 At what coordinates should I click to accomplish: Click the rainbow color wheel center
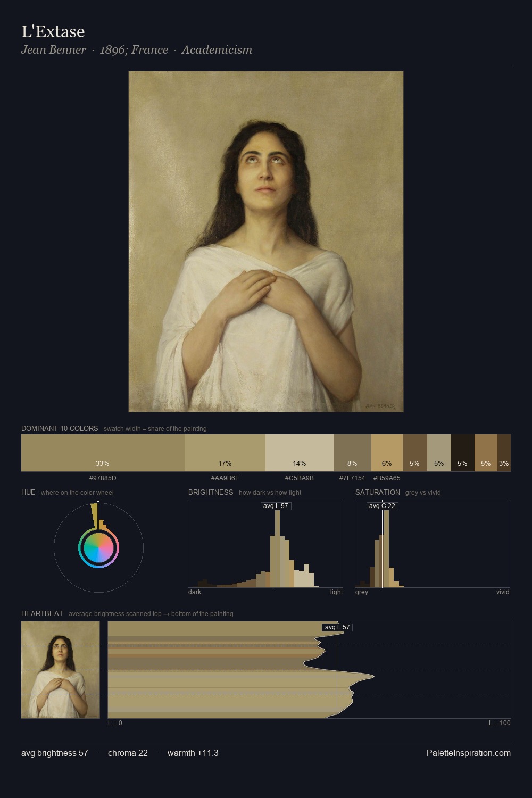tap(98, 547)
